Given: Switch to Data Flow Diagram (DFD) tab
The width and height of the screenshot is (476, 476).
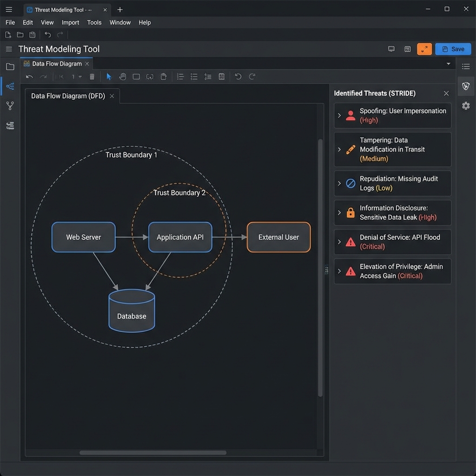Looking at the screenshot, I should point(68,96).
